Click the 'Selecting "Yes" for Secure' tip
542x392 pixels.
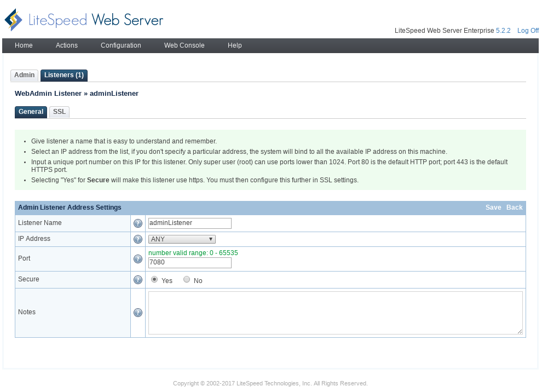(x=194, y=180)
